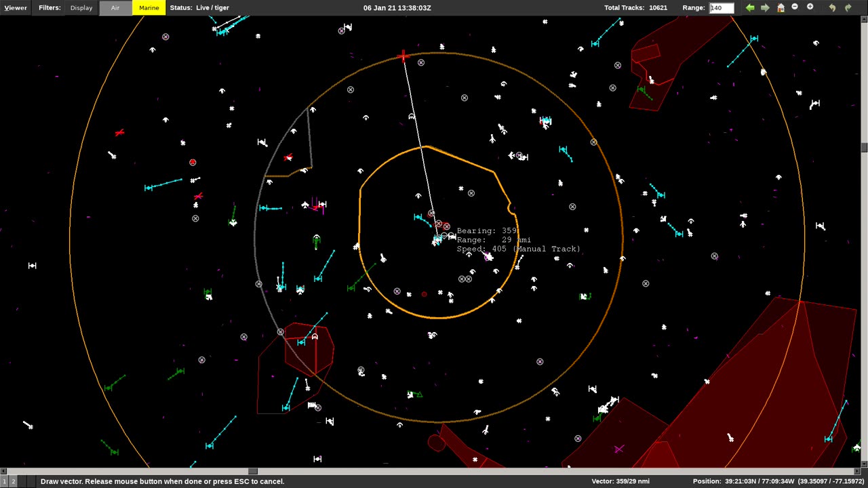Click the horizontal scrollbar thumb
868x488 pixels.
[x=252, y=471]
